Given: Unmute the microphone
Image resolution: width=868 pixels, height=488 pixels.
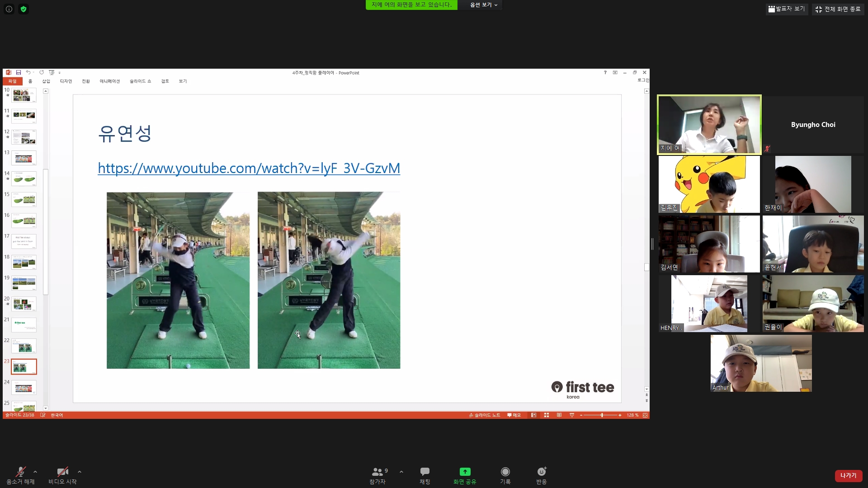Looking at the screenshot, I should coord(20,472).
